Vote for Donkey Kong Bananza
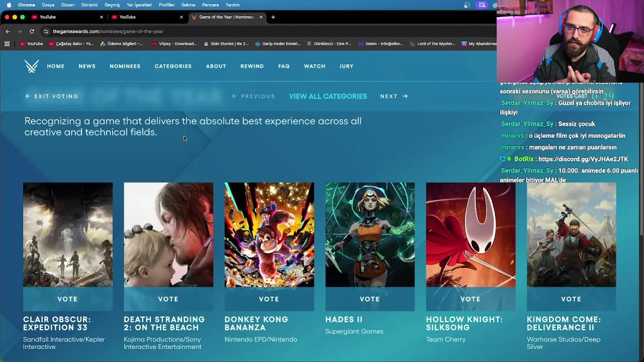 tap(269, 299)
